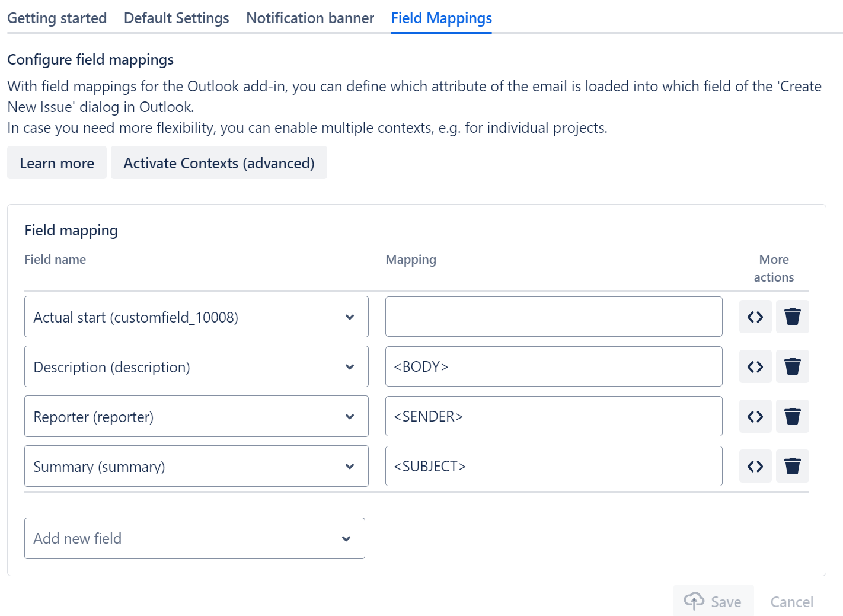The height and width of the screenshot is (616, 843).
Task: Open the Actual start field name dropdown
Action: (196, 317)
